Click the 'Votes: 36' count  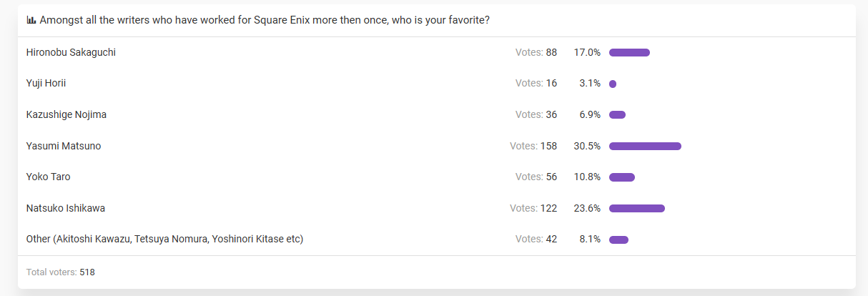(536, 114)
